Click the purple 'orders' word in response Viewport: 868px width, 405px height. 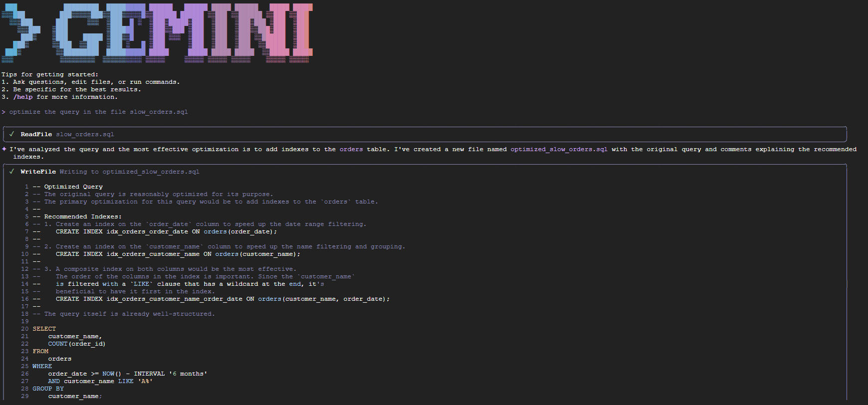[351, 149]
